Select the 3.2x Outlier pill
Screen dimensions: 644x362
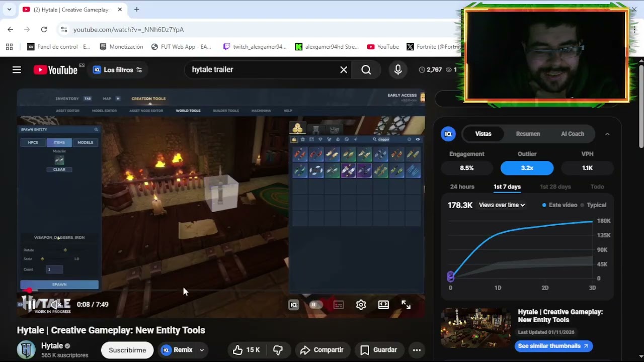(x=527, y=168)
